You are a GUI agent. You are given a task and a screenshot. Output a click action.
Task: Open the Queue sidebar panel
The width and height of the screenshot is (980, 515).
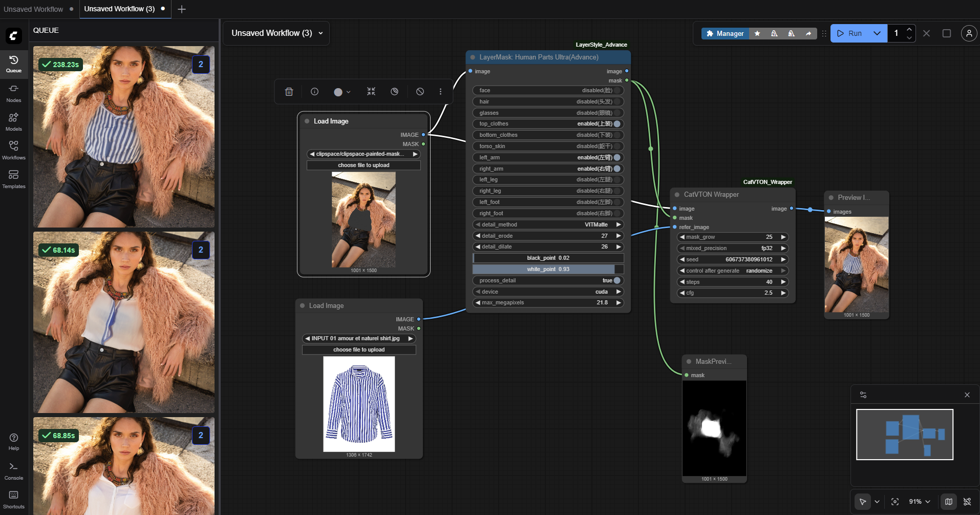(x=14, y=65)
